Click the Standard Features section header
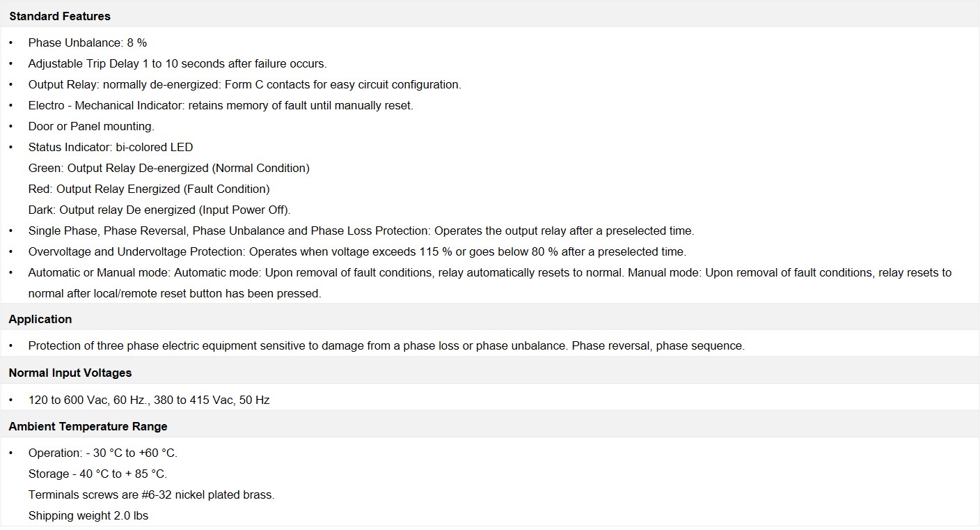980x530 pixels. (60, 16)
